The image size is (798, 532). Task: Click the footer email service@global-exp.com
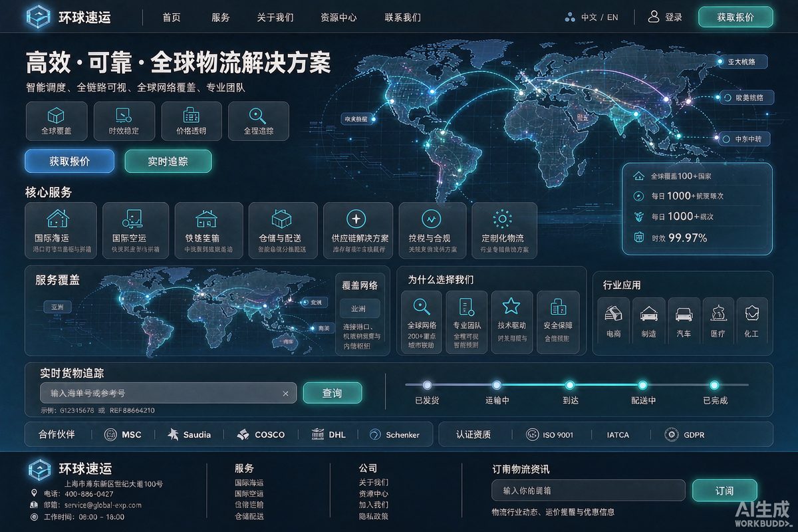click(x=103, y=505)
